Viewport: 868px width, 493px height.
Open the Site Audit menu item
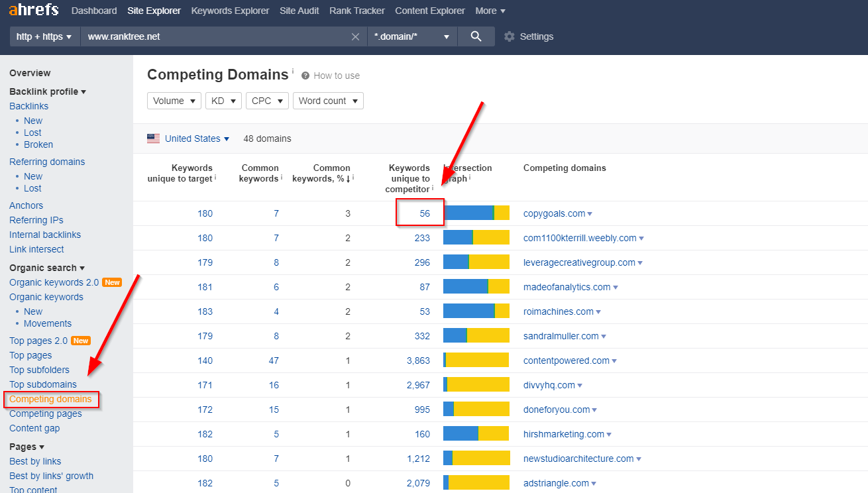[x=299, y=11]
